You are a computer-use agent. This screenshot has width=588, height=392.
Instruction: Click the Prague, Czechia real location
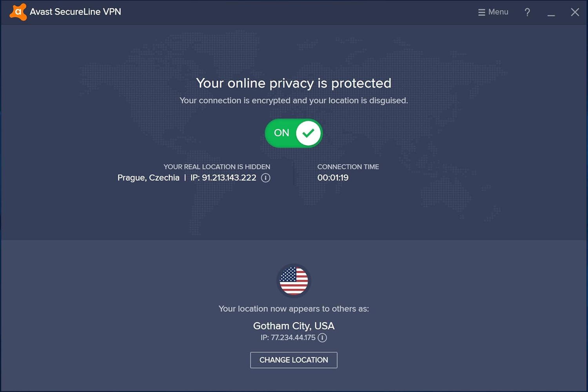pyautogui.click(x=148, y=178)
